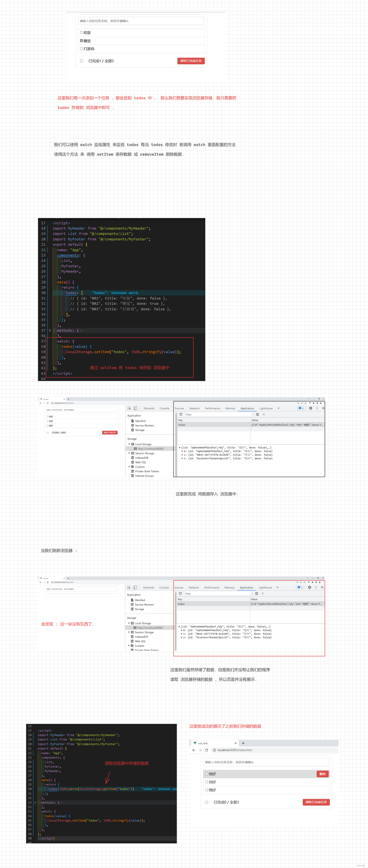368x868 pixels.
Task: Open settings gear in DevTools with badge 6
Action: (x=310, y=408)
